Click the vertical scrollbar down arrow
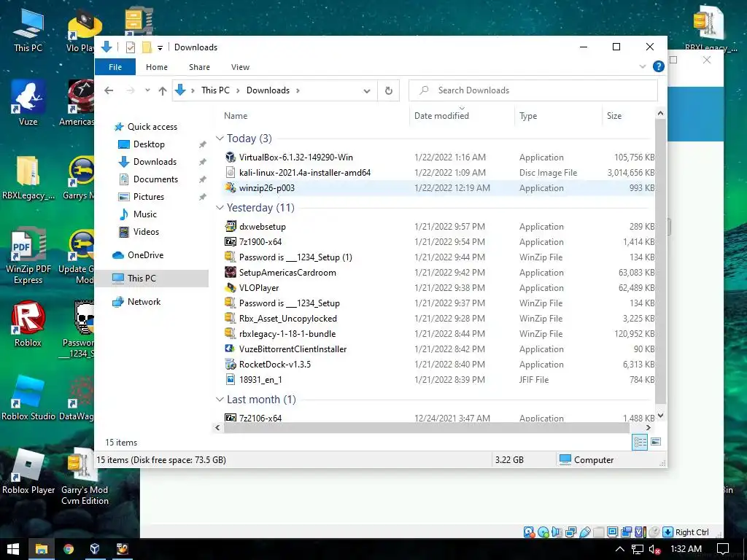 coord(660,416)
